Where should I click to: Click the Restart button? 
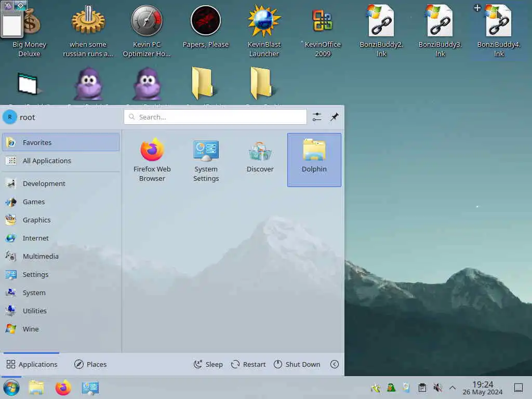point(248,364)
